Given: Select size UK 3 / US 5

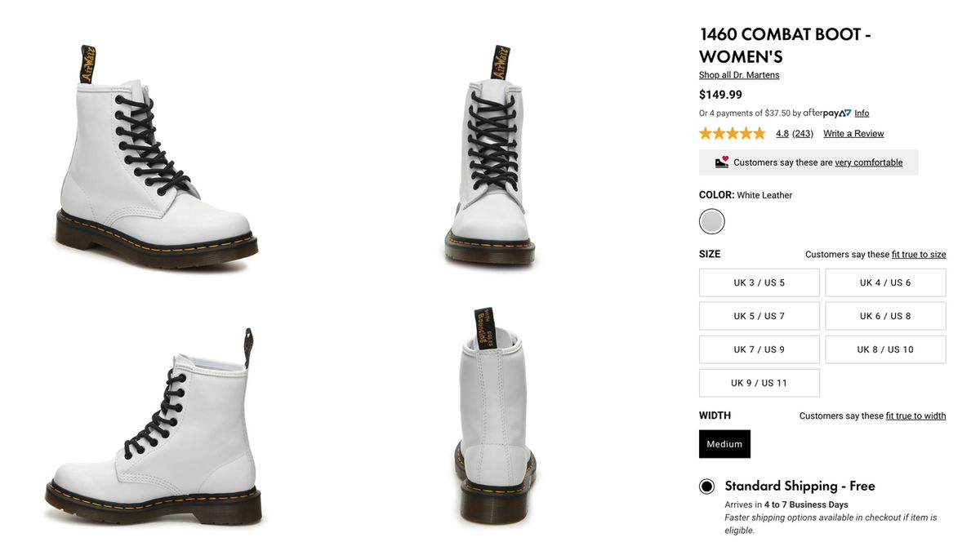Looking at the screenshot, I should [x=759, y=282].
